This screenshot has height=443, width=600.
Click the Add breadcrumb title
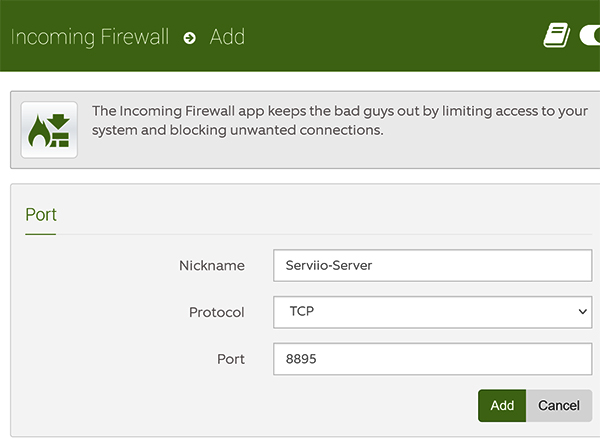(227, 37)
